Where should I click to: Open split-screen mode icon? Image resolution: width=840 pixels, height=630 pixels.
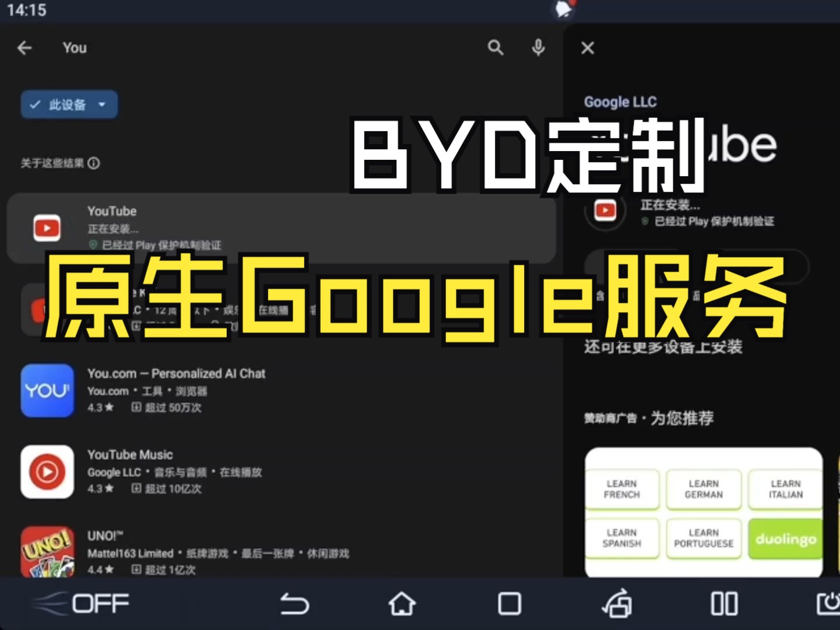[725, 604]
